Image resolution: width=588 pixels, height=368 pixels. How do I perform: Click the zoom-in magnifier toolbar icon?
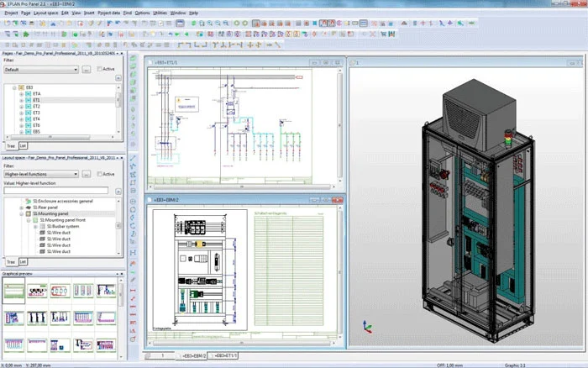coord(210,24)
